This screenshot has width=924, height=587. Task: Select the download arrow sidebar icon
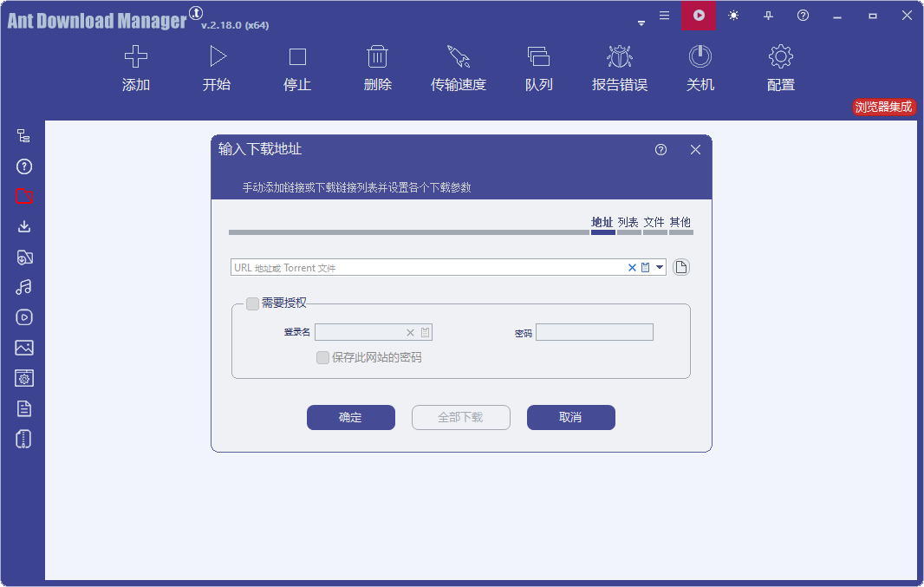[23, 226]
